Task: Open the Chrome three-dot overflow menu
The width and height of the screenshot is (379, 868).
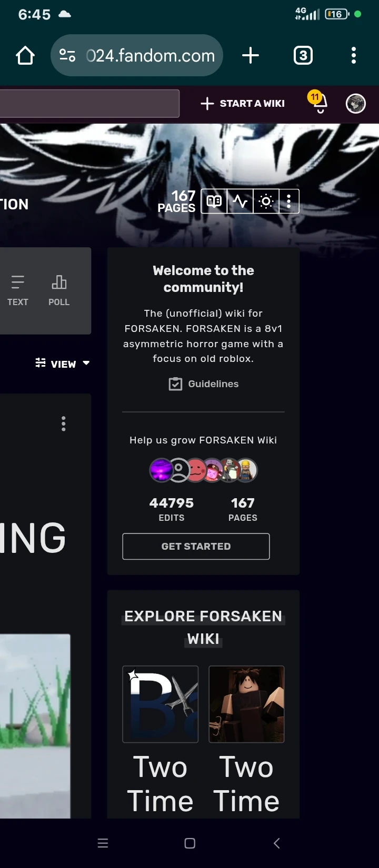Action: tap(354, 55)
